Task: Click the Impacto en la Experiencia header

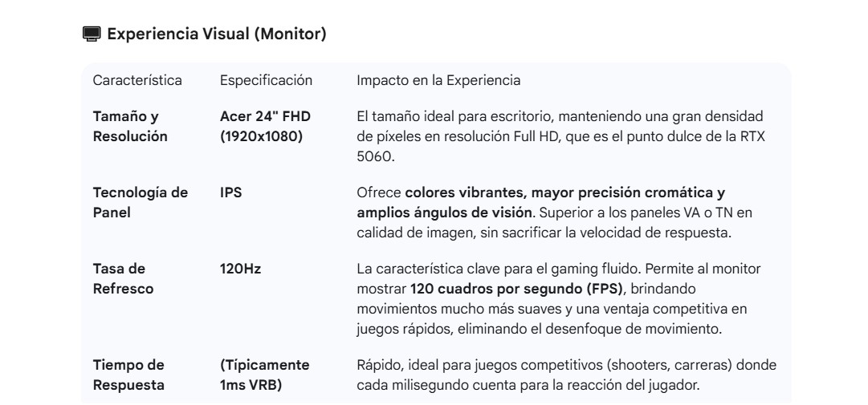Action: (438, 80)
